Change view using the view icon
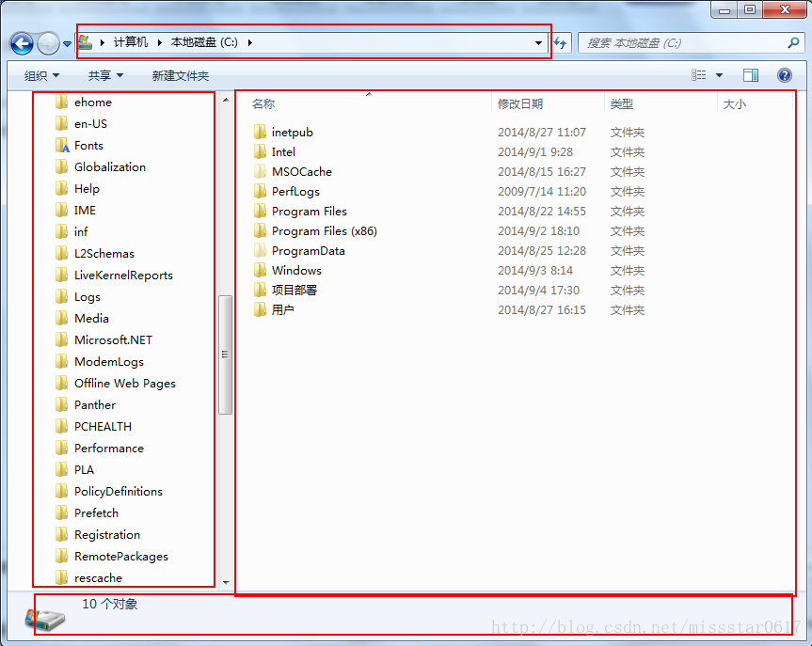The width and height of the screenshot is (812, 646). pos(698,75)
